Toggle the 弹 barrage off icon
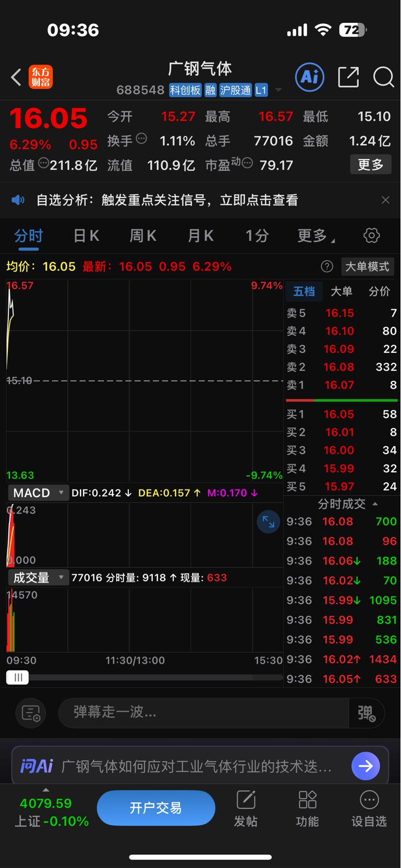 tap(367, 713)
